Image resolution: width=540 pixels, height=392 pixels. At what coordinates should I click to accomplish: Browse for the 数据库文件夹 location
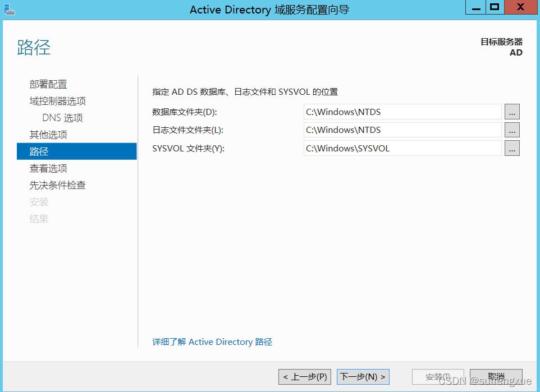(511, 112)
